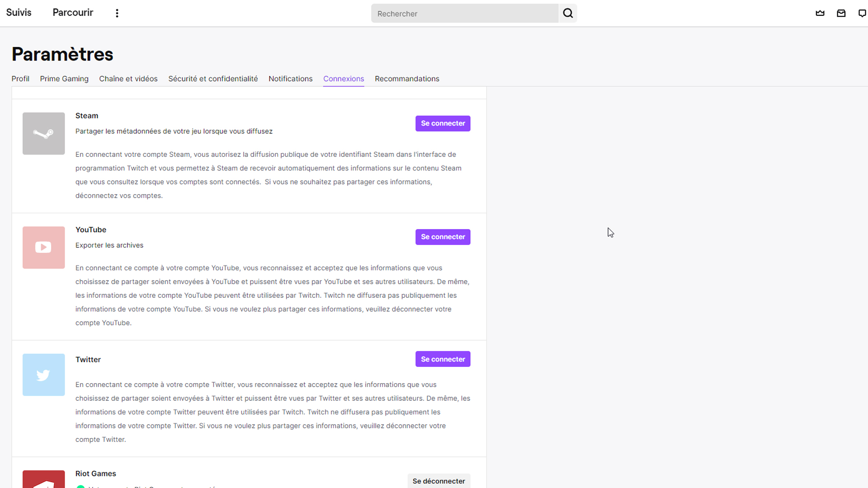
Task: Click the Twitter bird logo
Action: [x=43, y=375]
